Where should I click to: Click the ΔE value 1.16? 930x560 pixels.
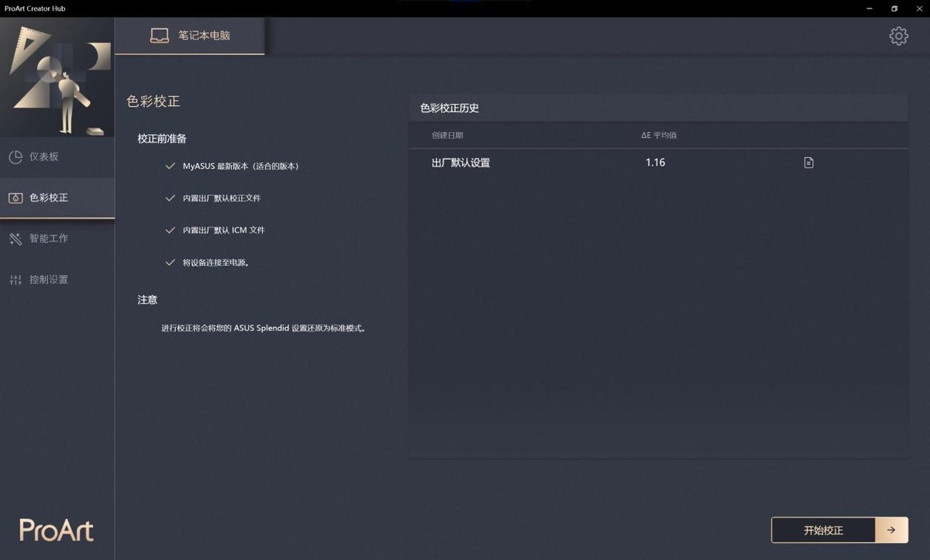point(656,163)
